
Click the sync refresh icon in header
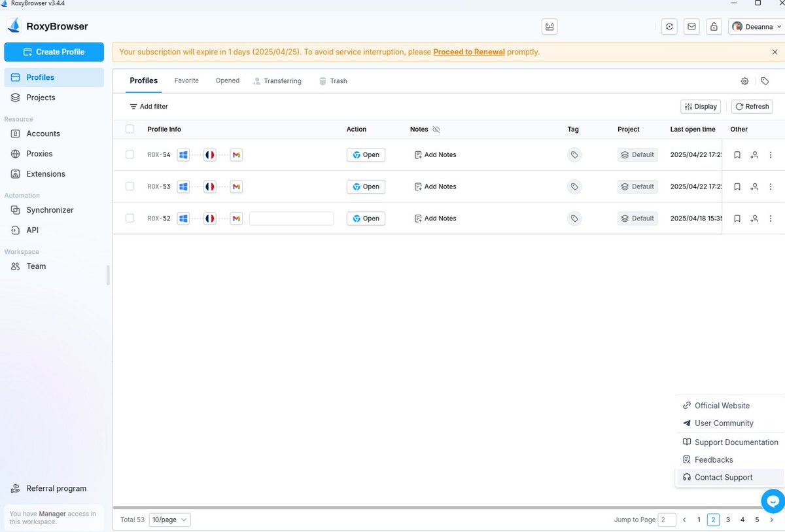[669, 27]
